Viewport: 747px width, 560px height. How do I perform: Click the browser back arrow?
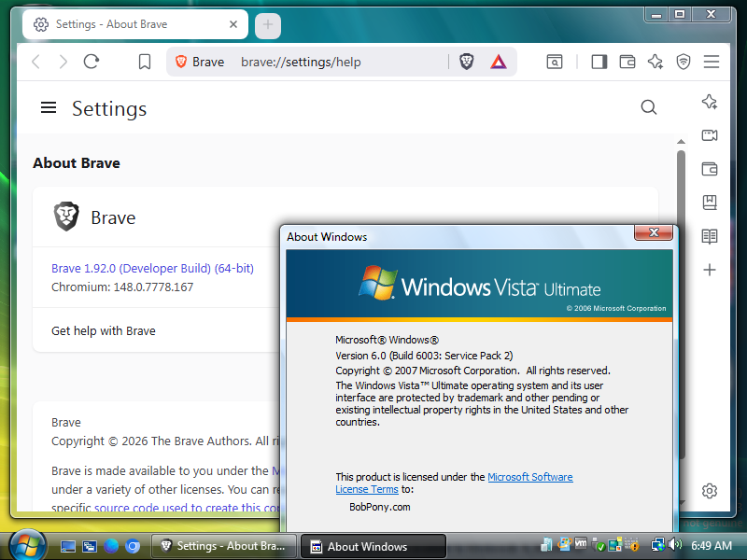tap(35, 62)
